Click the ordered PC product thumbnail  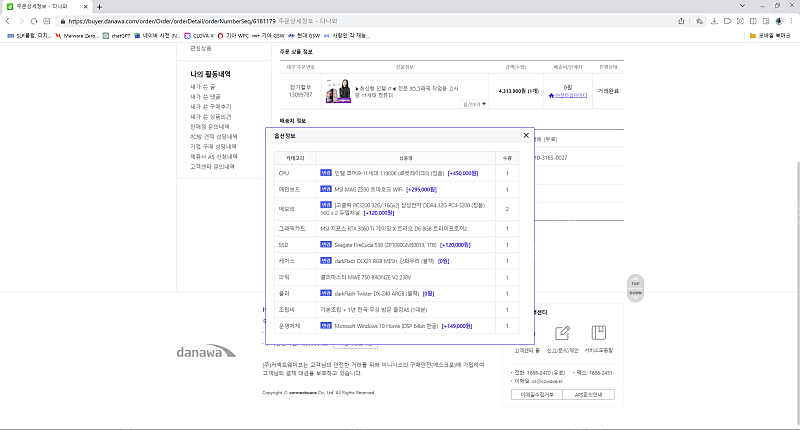(338, 91)
